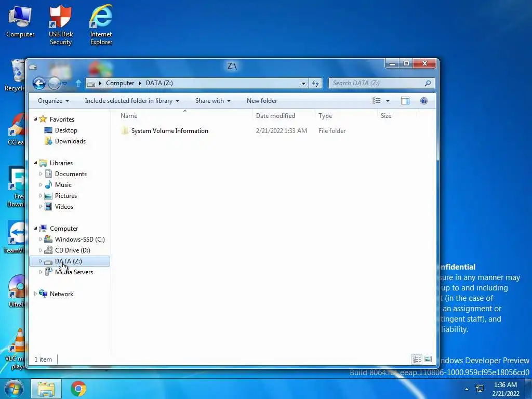Image resolution: width=532 pixels, height=399 pixels.
Task: Select System Volume Information folder
Action: (x=165, y=131)
